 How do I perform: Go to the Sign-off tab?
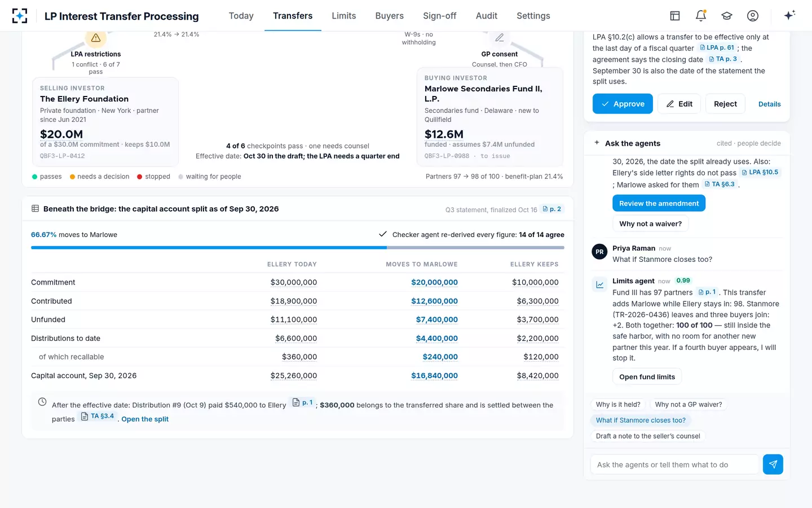(x=440, y=16)
